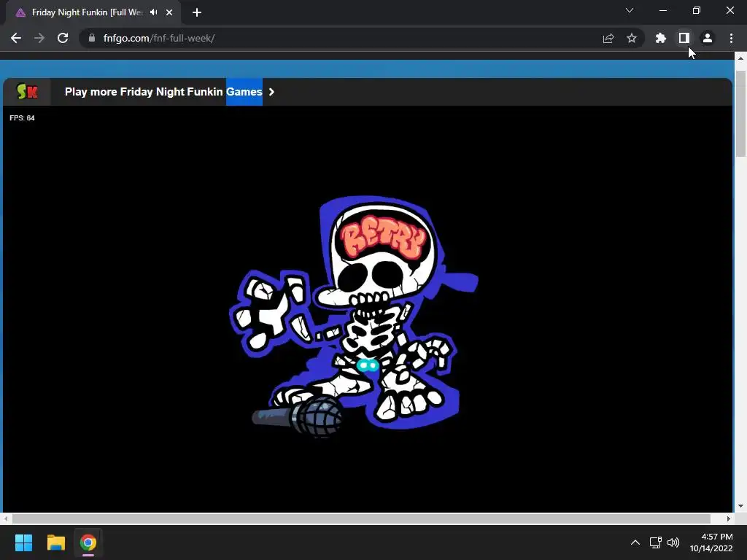Toggle the browser side panel
This screenshot has width=747, height=560.
tap(684, 38)
